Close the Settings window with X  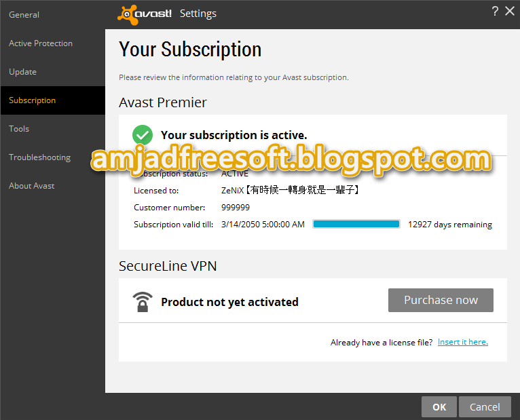pyautogui.click(x=510, y=12)
